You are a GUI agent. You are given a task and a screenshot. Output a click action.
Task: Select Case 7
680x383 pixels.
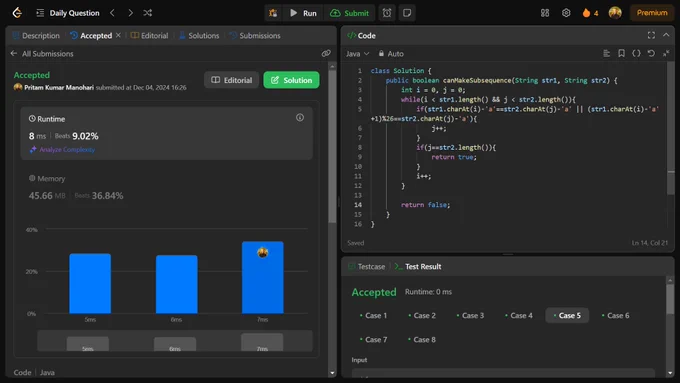tap(373, 340)
